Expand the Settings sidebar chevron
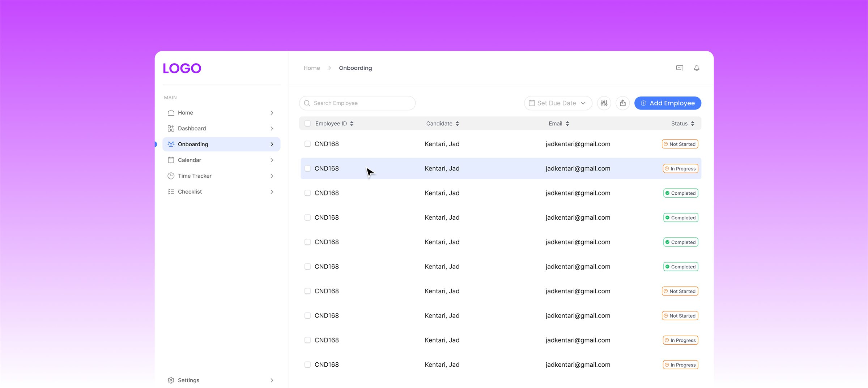This screenshot has height=388, width=868. pos(272,380)
